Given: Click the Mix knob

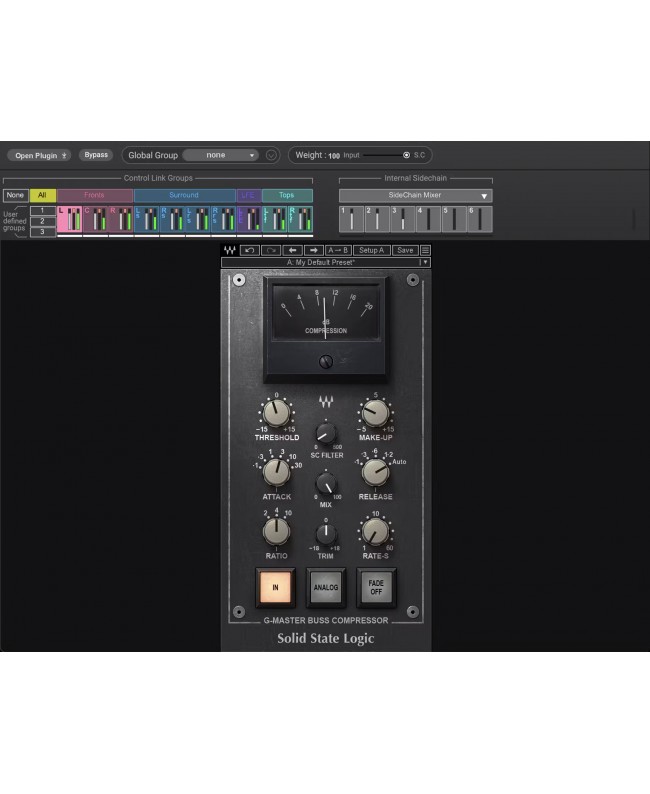Looking at the screenshot, I should point(326,483).
